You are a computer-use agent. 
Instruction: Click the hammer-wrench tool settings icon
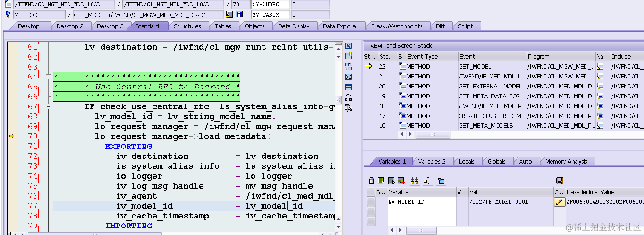tap(348, 108)
